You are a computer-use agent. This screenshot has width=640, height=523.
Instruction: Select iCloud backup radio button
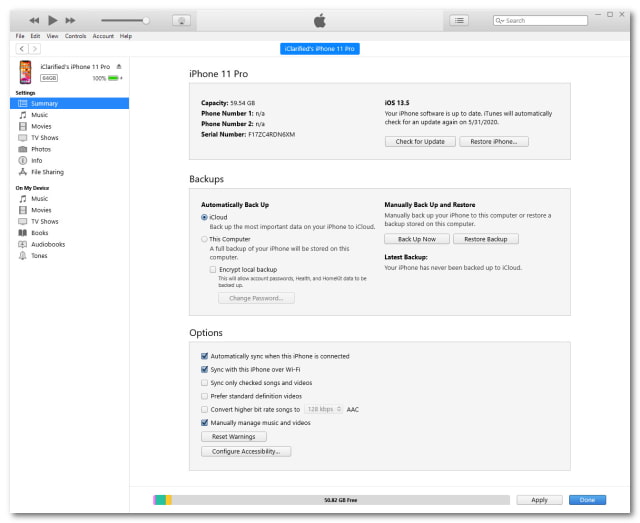204,218
